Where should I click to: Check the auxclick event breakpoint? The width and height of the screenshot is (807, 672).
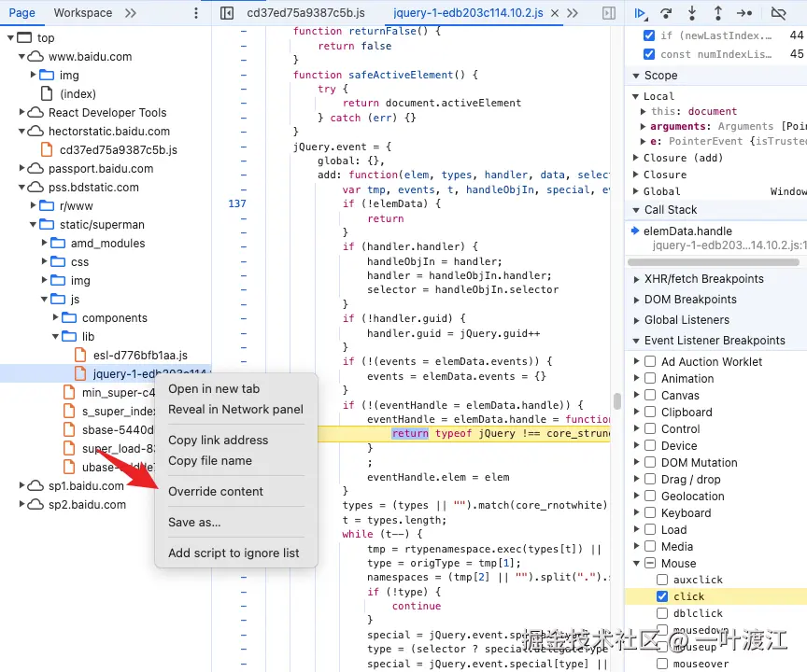click(662, 580)
